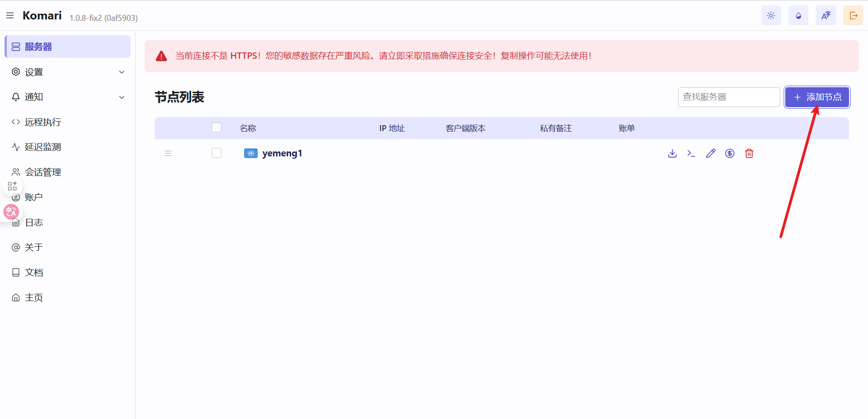This screenshot has height=419, width=868.
Task: Click the language translate icon in header
Action: pyautogui.click(x=826, y=16)
